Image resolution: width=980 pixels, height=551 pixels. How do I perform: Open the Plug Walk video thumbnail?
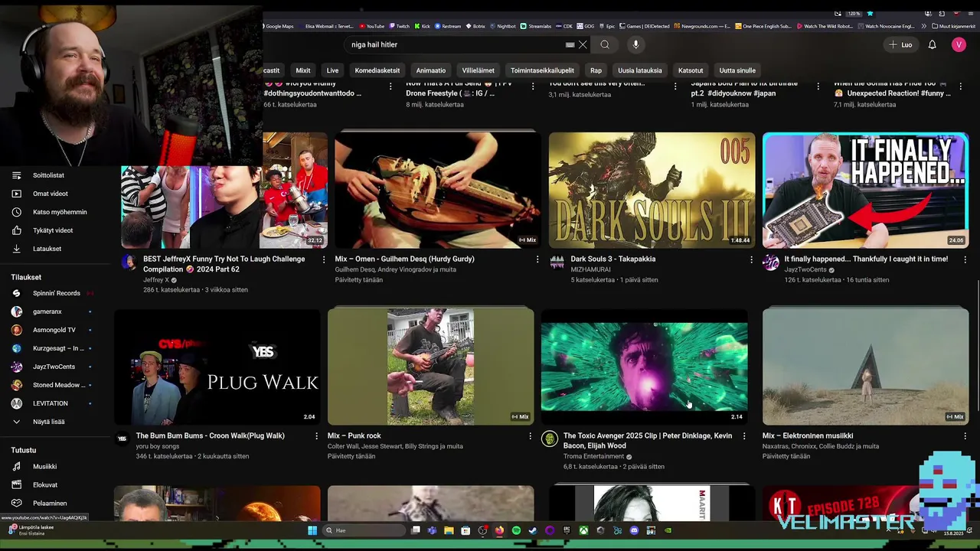coord(217,367)
